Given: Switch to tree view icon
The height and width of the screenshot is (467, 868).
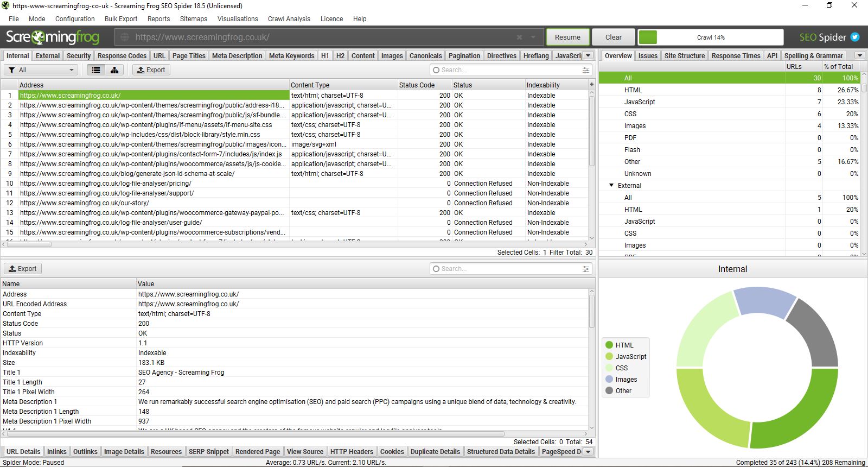Looking at the screenshot, I should [x=114, y=70].
